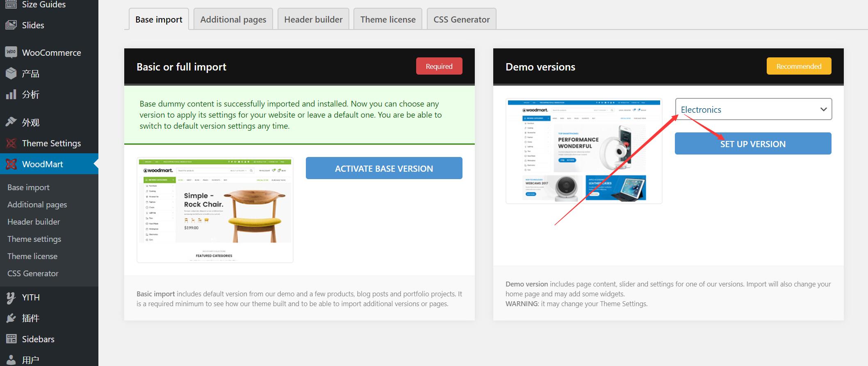Click the 分析 bar chart icon
Image resolution: width=868 pixels, height=366 pixels.
point(11,94)
